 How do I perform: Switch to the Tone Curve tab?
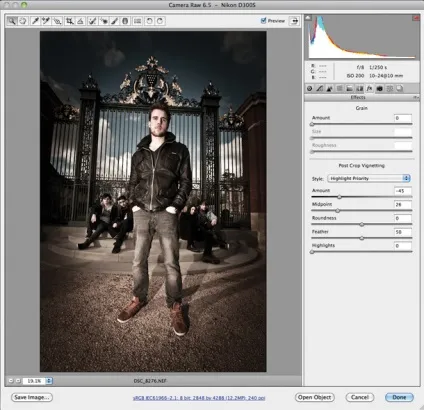pyautogui.click(x=319, y=88)
